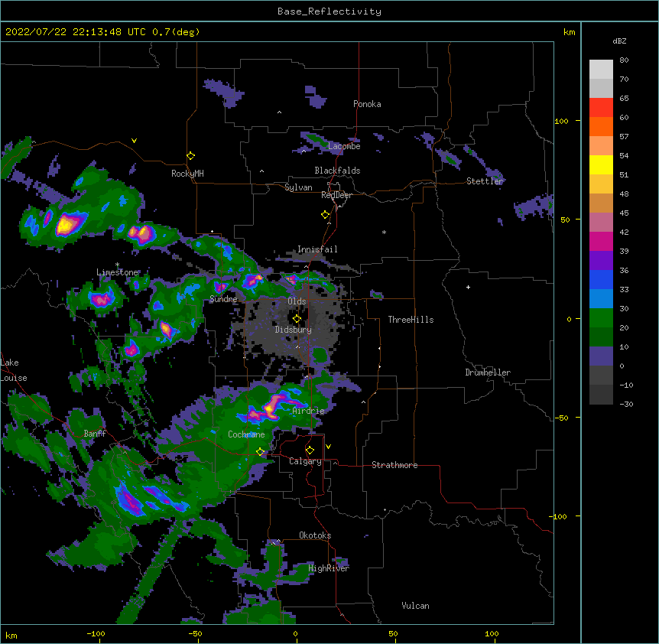Click the asterisk marker east of Innisfail

click(x=384, y=233)
